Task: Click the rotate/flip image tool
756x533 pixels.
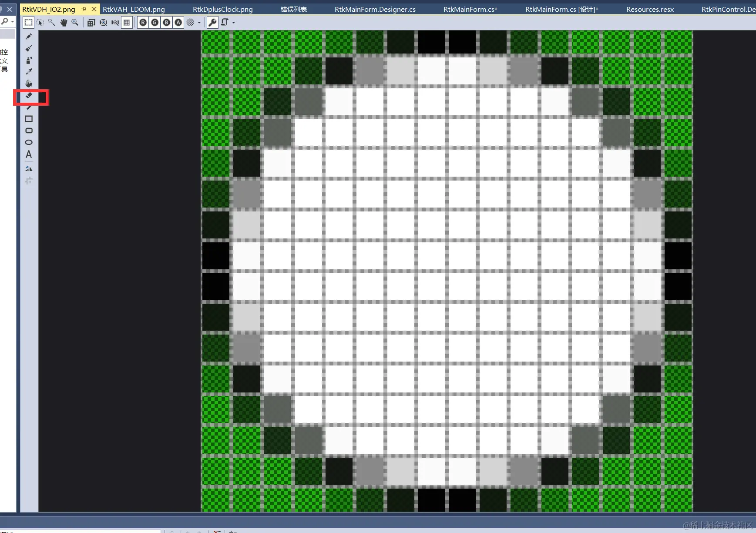Action: (29, 168)
